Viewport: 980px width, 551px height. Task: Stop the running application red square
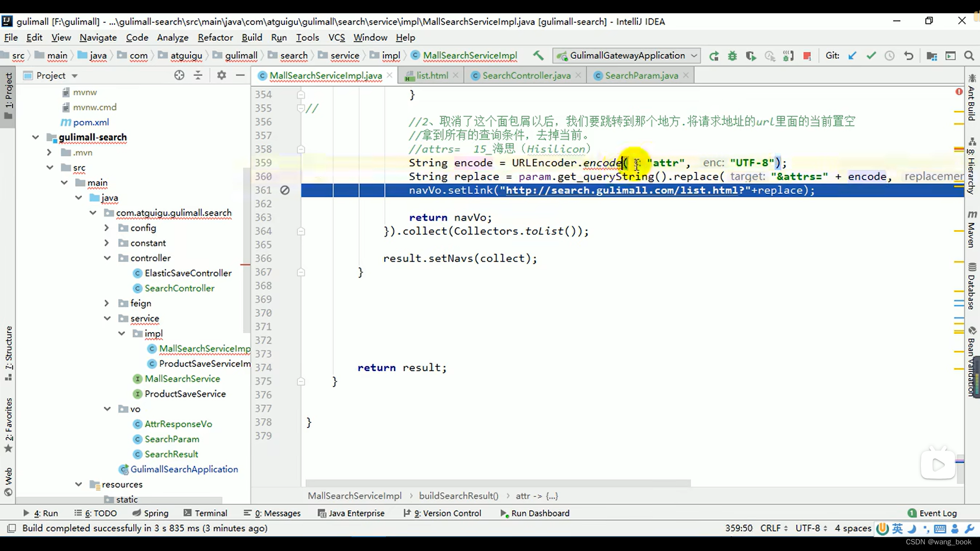[x=807, y=56]
